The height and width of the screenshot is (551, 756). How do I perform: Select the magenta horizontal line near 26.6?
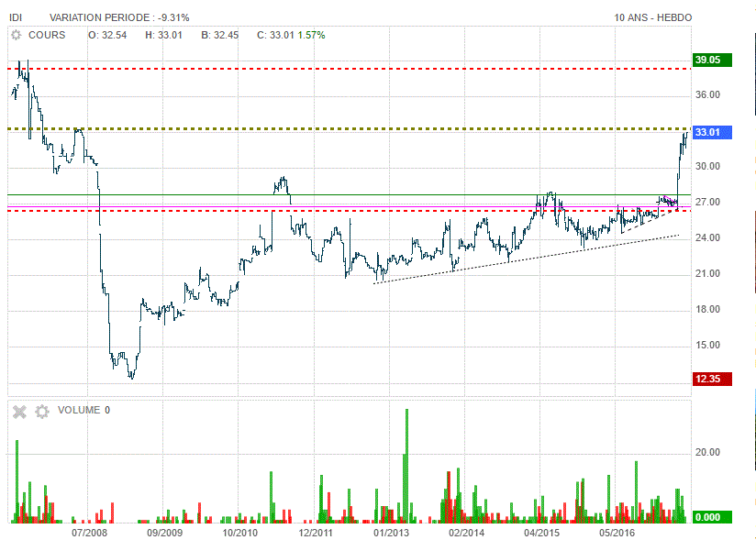350,206
